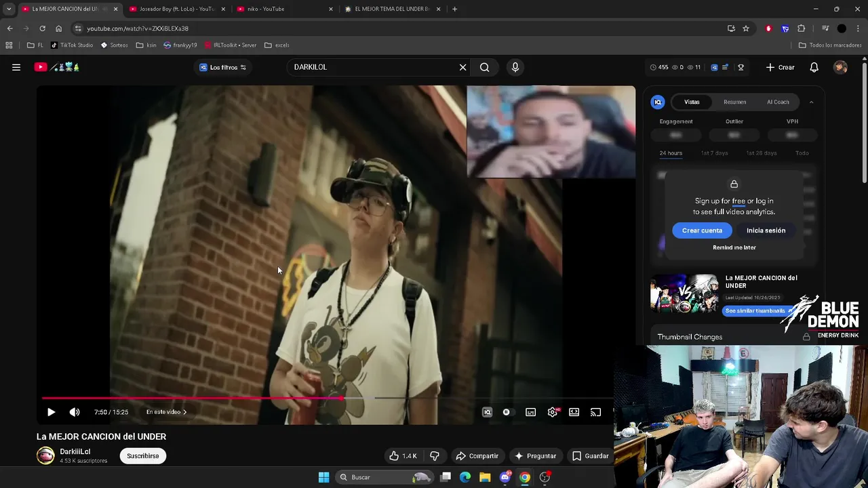The image size is (868, 488).
Task: Select the Todo time range
Action: pyautogui.click(x=802, y=153)
